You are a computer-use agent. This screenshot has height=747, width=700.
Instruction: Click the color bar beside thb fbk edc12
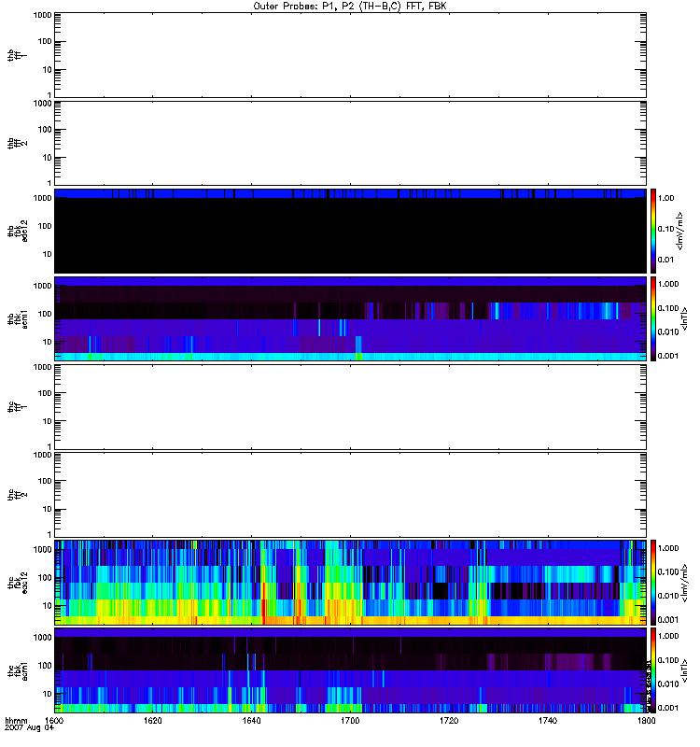click(652, 231)
